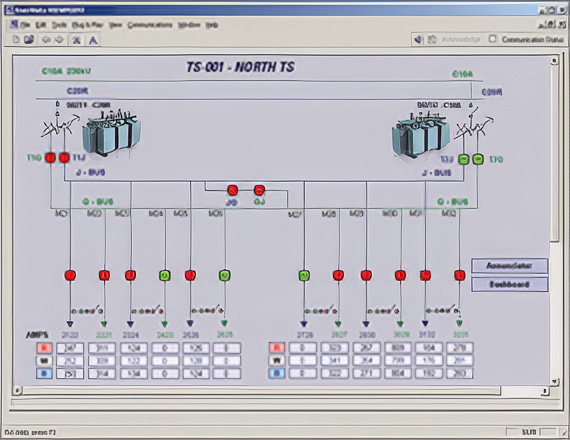570x440 pixels.
Task: Click blue B phase label in right table
Action: [277, 373]
